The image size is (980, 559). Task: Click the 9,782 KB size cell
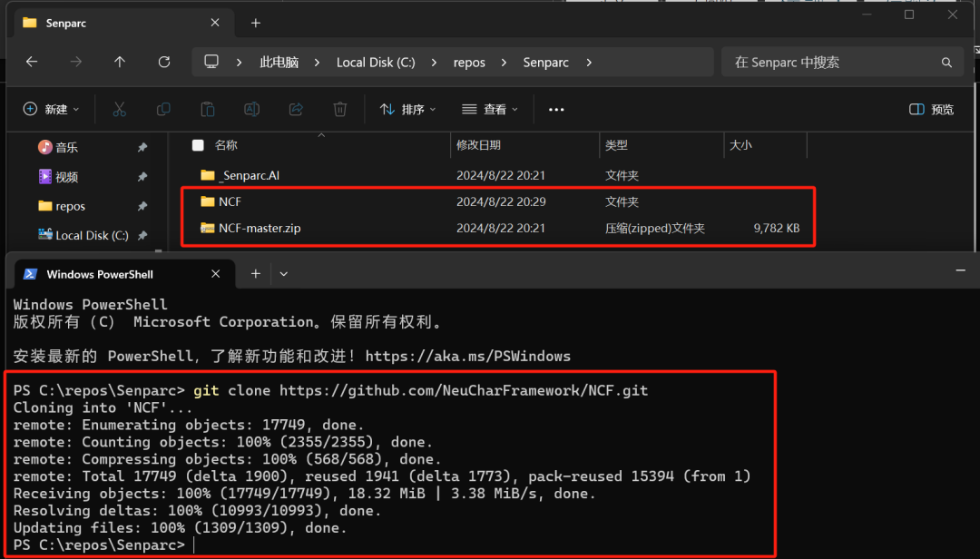(x=776, y=228)
